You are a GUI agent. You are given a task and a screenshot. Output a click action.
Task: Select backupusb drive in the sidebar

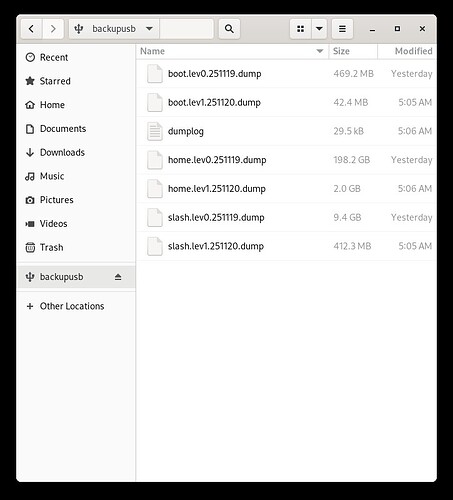click(76, 277)
